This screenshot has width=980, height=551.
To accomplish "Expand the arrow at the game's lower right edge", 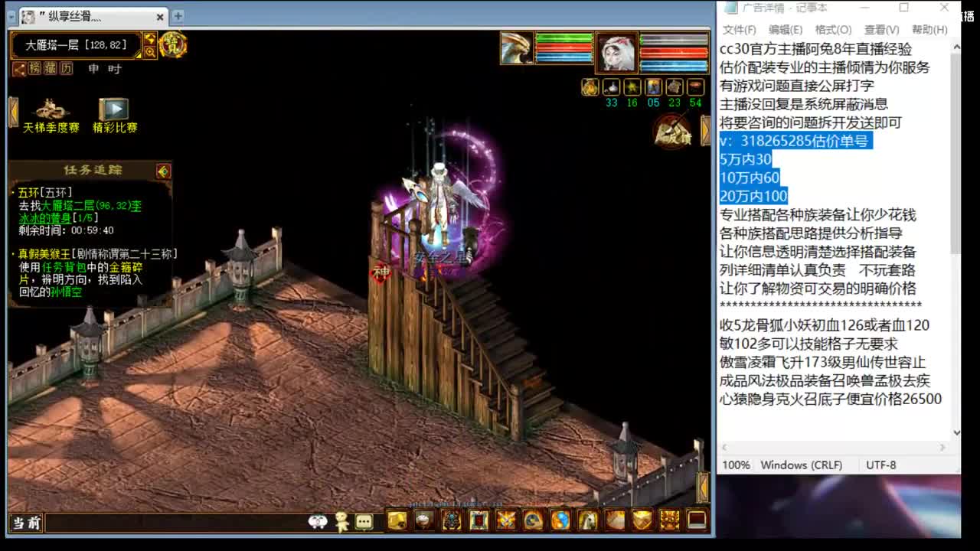I will point(704,487).
